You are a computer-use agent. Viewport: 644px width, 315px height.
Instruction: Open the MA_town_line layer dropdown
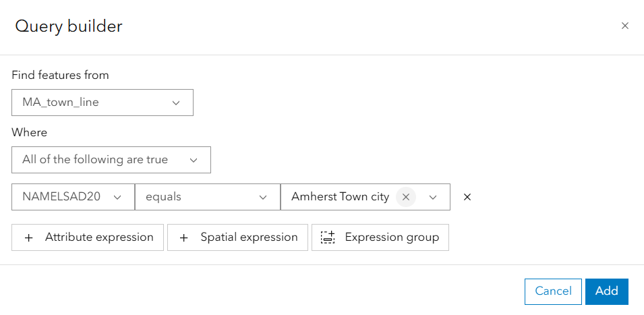point(103,103)
